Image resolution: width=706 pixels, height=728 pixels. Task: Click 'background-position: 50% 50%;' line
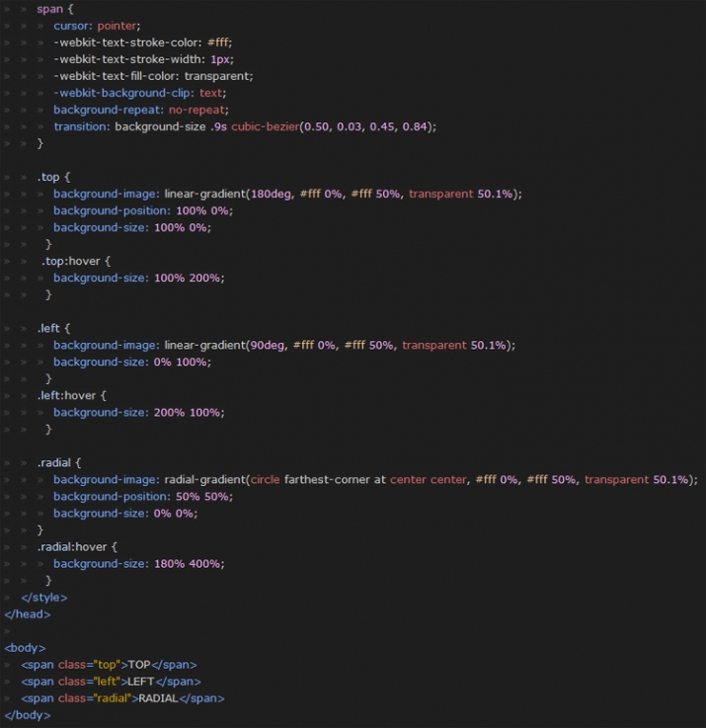[x=143, y=496]
